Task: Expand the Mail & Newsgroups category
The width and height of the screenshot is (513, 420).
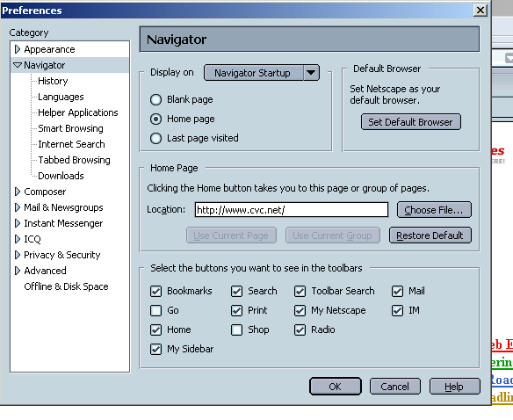Action: (18, 207)
